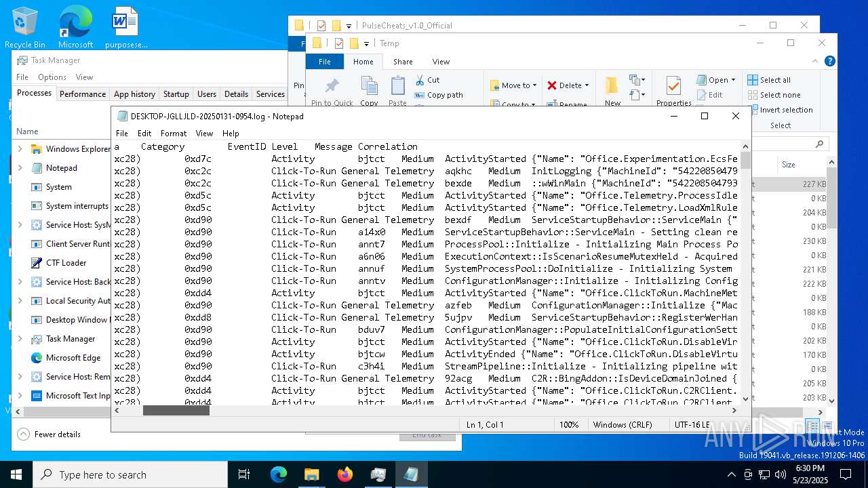868x488 pixels.
Task: Click the taskbar search box
Action: [130, 474]
